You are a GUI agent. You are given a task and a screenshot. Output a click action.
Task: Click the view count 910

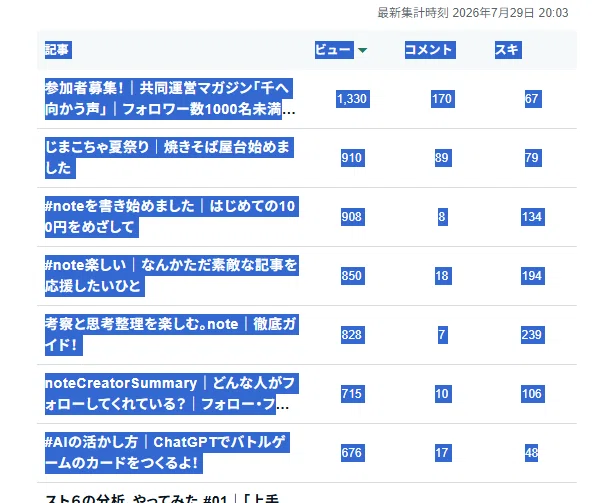tap(353, 158)
